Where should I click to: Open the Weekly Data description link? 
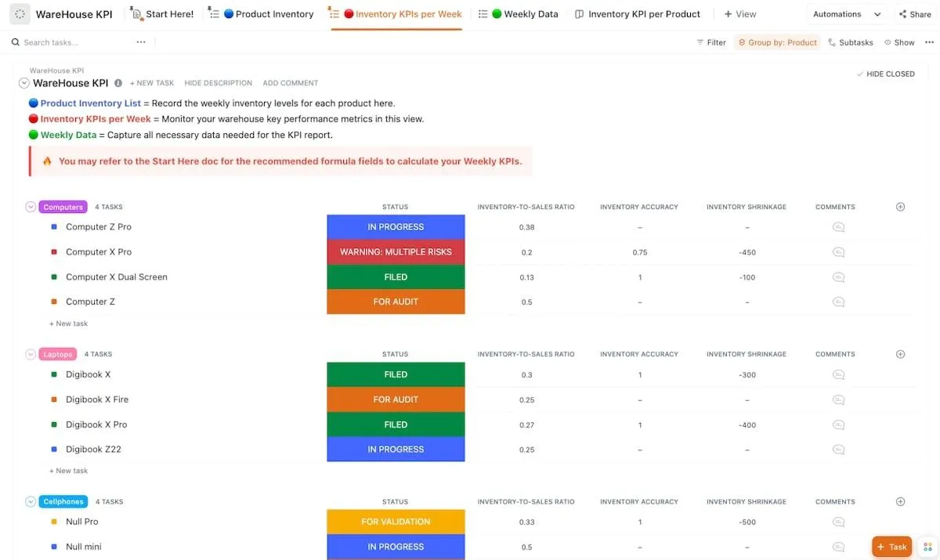(x=68, y=135)
